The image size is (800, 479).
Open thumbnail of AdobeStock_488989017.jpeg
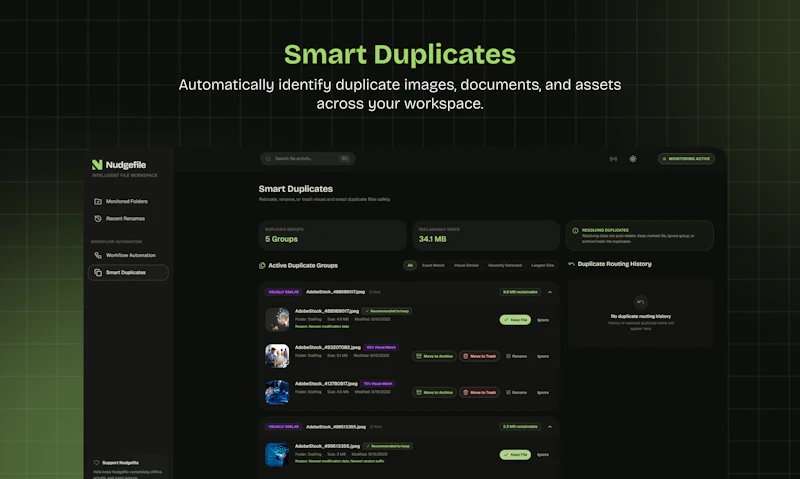tap(277, 320)
